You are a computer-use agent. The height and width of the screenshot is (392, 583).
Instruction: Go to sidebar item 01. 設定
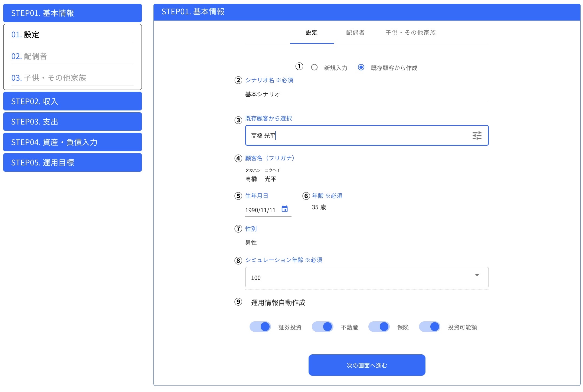pyautogui.click(x=73, y=35)
